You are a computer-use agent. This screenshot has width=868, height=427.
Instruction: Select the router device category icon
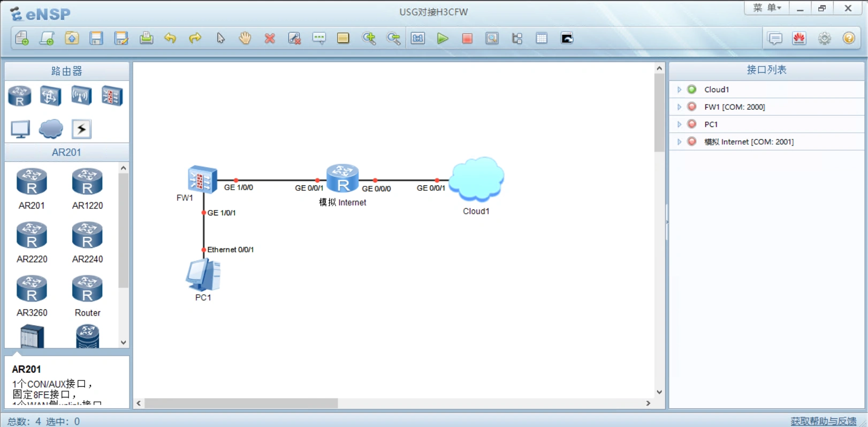pyautogui.click(x=20, y=96)
